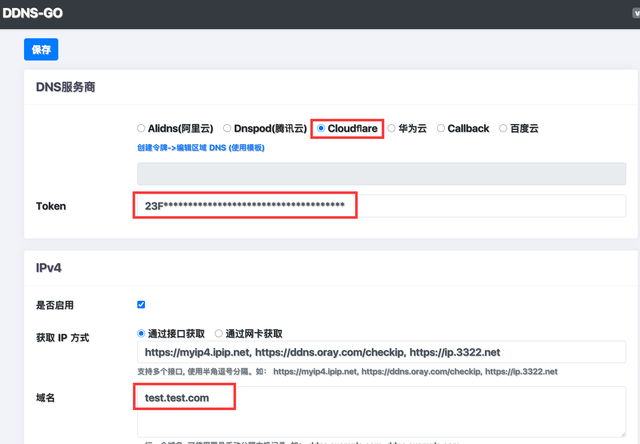Open the 创建令牌 create token link
The image size is (640, 444).
click(x=200, y=148)
